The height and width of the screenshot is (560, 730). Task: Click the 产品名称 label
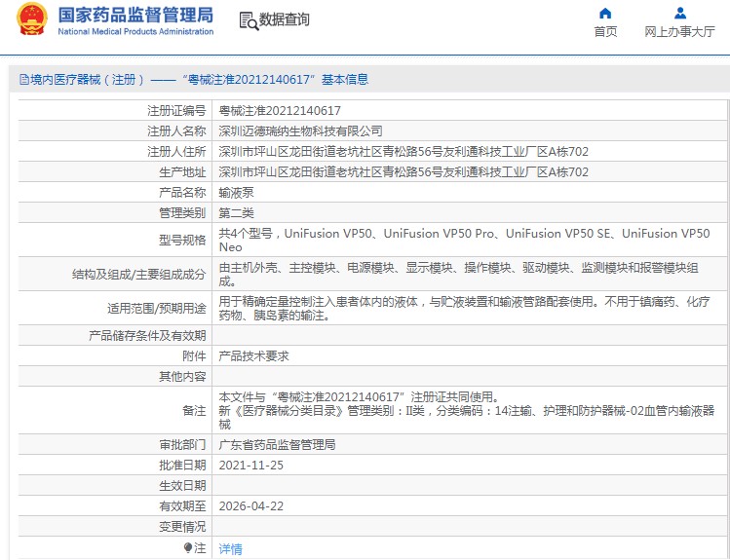coord(182,193)
